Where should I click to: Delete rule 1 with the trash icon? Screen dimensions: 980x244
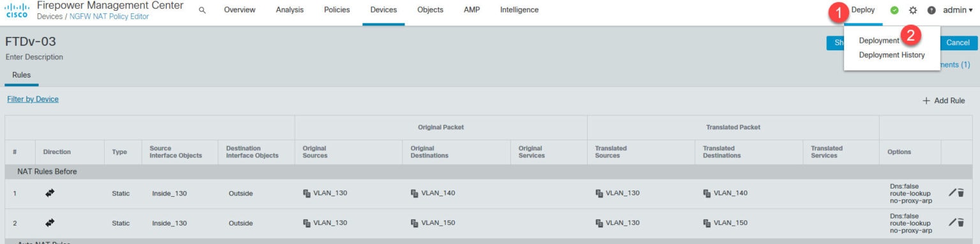[x=961, y=192]
